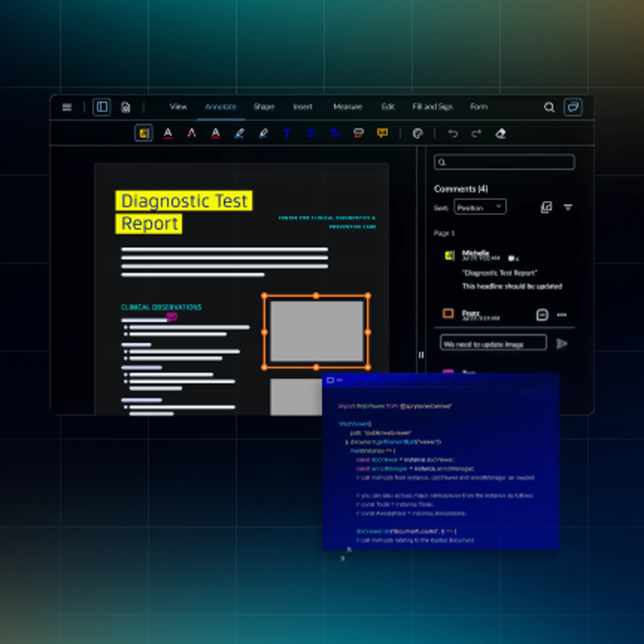
Task: Open the hamburger menu in the header
Action: [67, 107]
